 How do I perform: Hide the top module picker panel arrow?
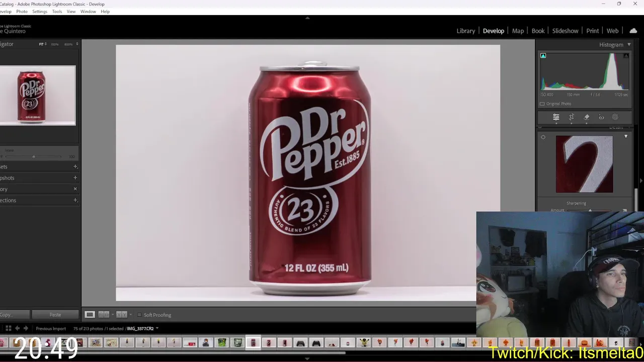tap(307, 18)
